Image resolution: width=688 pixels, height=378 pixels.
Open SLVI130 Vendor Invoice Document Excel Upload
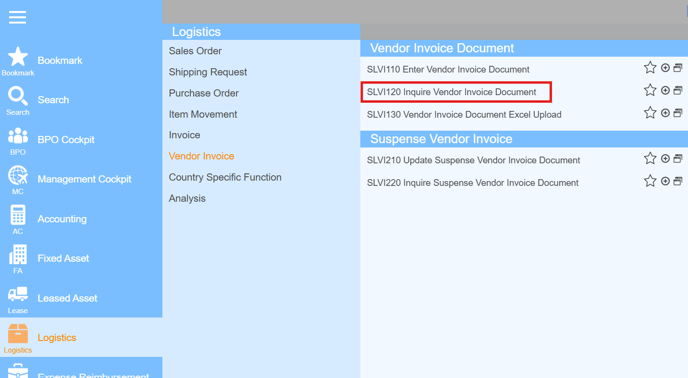point(464,115)
